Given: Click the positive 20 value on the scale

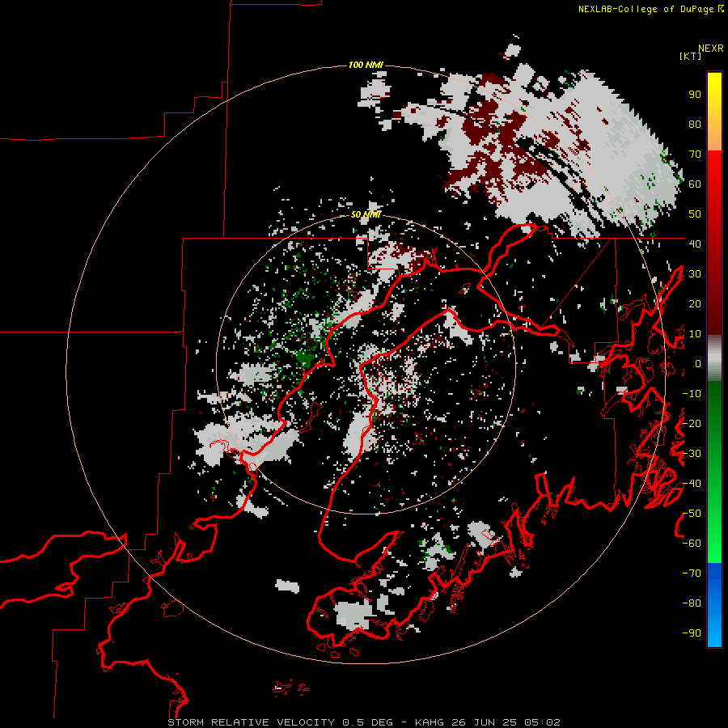Looking at the screenshot, I should [695, 303].
